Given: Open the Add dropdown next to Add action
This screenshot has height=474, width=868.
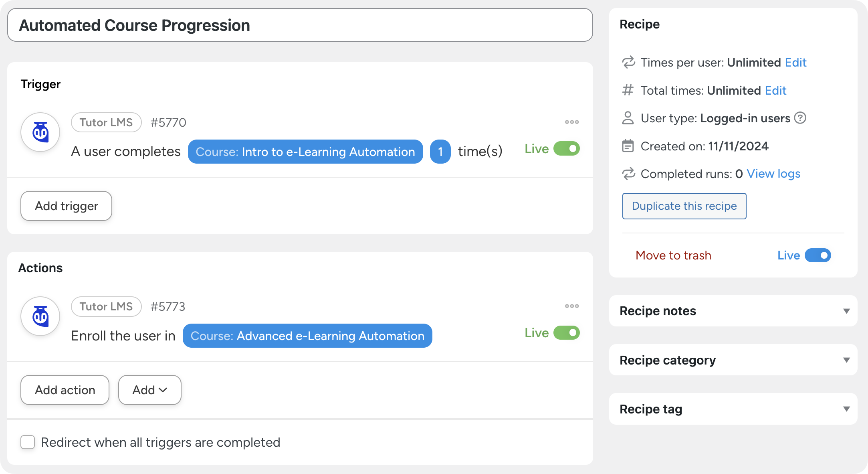Looking at the screenshot, I should [x=149, y=390].
